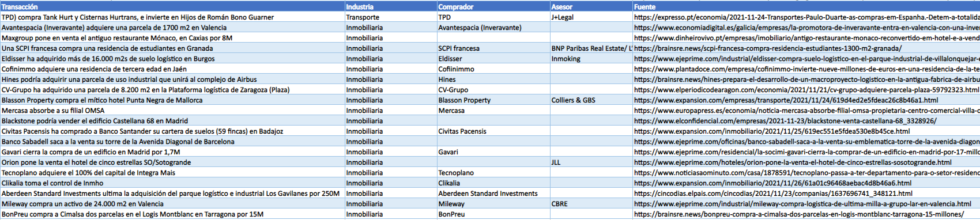Select the Banco Sabadell Avenida Diagonal transaction cell
Screen dimensions: 980x220
tap(172, 142)
